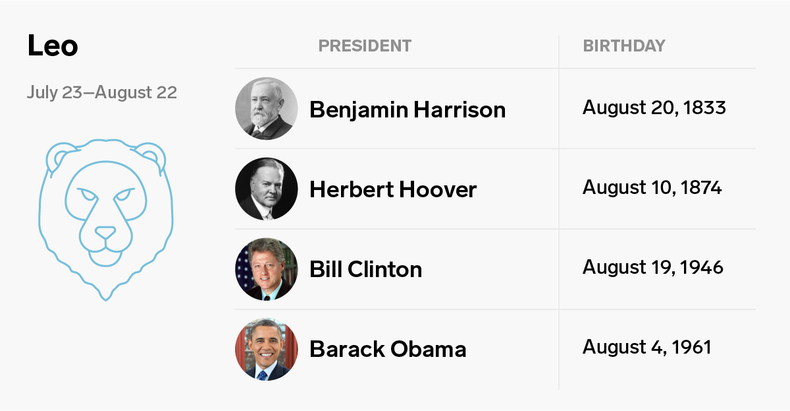Click the name Bill Clinton
Viewport: 790px width, 411px height.
[x=365, y=269]
